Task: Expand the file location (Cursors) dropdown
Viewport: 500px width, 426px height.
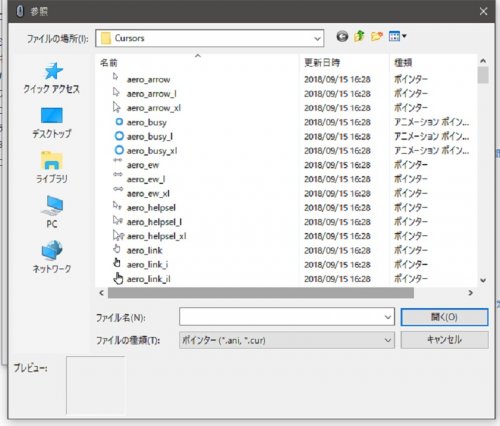Action: [317, 39]
